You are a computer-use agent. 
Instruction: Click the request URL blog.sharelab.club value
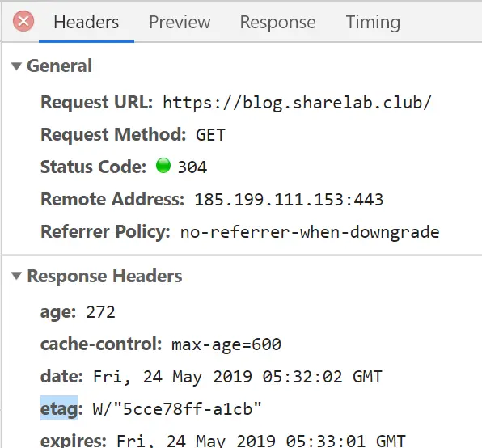click(x=298, y=103)
